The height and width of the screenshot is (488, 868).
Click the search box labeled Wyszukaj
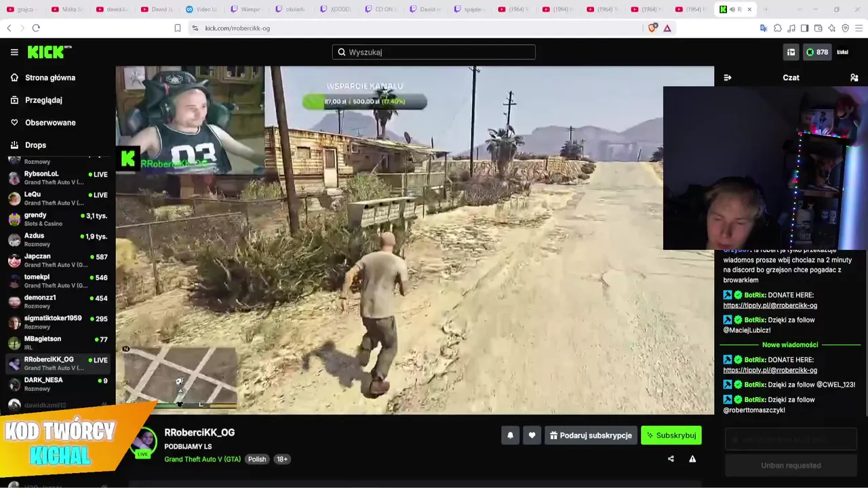[x=434, y=52]
